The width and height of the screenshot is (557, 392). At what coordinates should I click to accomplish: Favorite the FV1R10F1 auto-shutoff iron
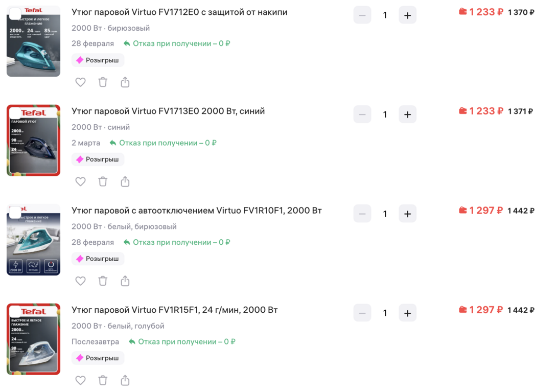click(x=80, y=281)
